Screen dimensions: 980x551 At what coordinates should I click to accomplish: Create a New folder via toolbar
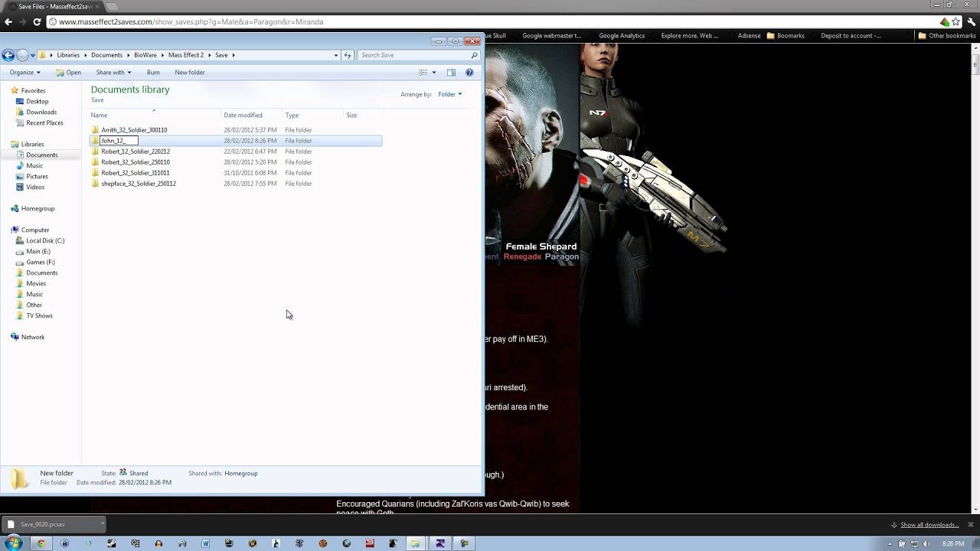point(190,73)
